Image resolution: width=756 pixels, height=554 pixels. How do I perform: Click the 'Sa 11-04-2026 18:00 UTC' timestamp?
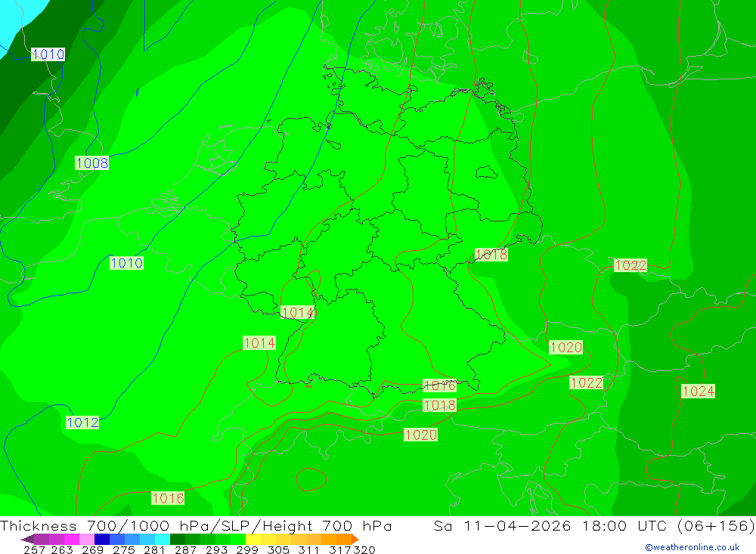tap(552, 525)
